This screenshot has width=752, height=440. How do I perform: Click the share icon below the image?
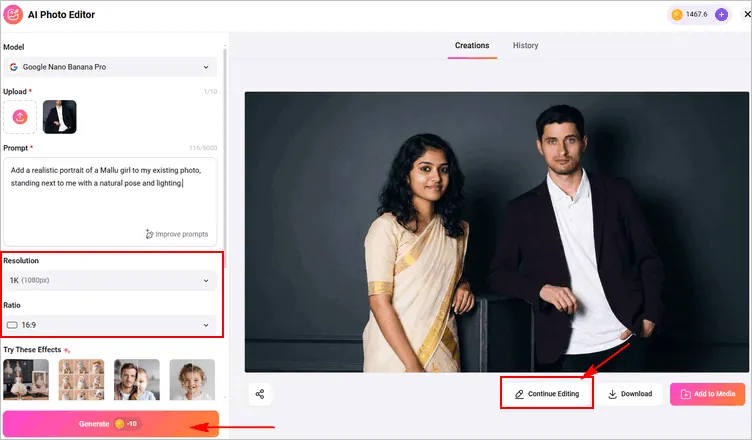click(260, 394)
